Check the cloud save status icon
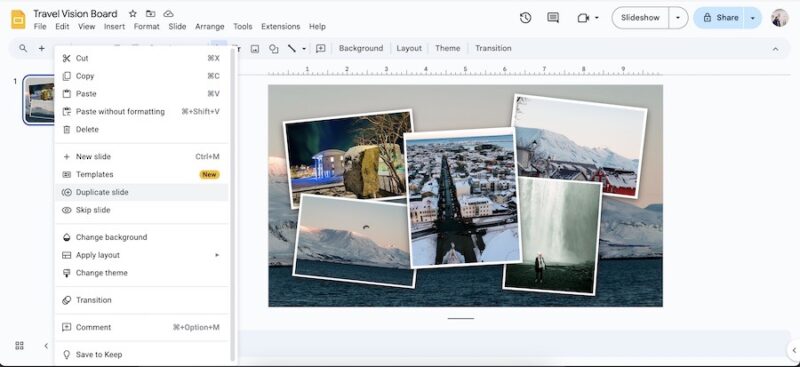 point(168,14)
